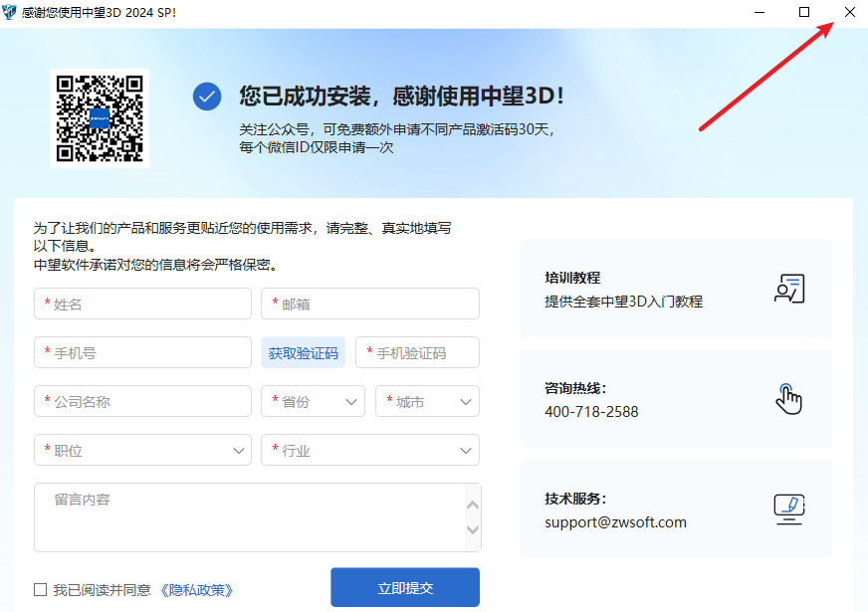
Task: Click the blue success checkmark icon
Action: (207, 97)
